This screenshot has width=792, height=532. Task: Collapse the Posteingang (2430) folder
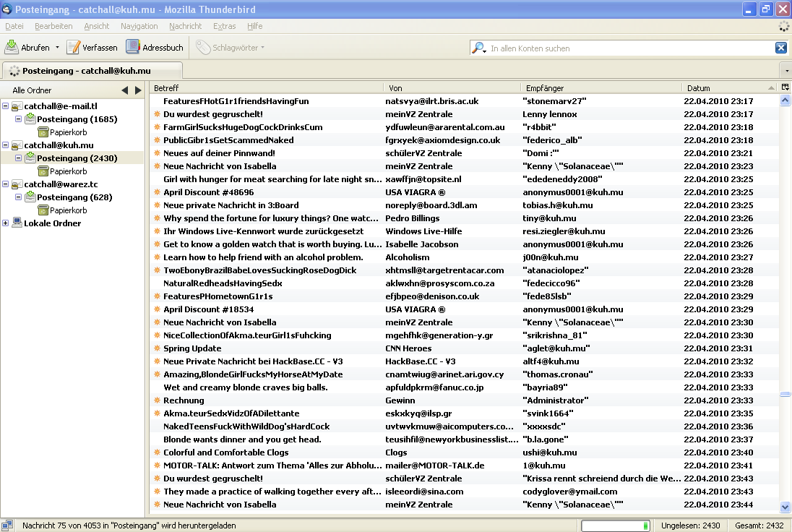click(x=18, y=158)
